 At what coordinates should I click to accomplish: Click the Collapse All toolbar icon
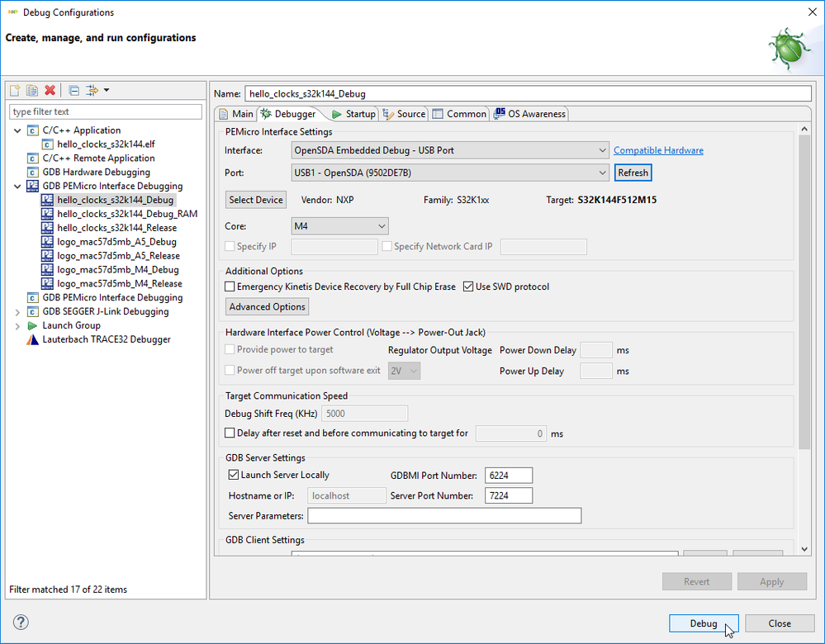tap(74, 91)
